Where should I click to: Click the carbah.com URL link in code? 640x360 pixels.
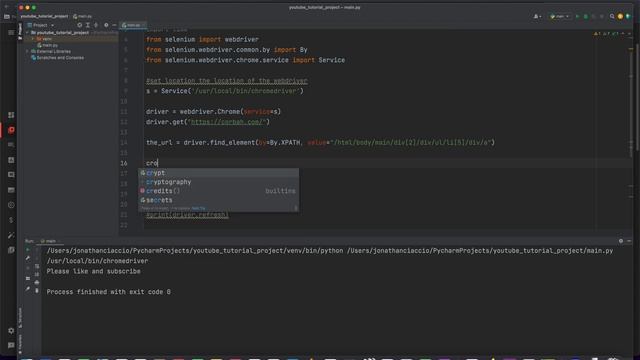tap(228, 122)
